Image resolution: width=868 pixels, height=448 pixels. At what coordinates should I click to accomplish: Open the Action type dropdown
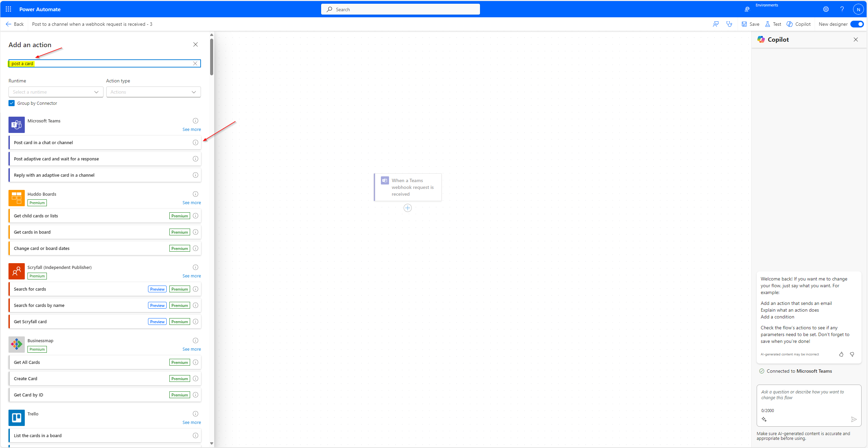tap(153, 92)
